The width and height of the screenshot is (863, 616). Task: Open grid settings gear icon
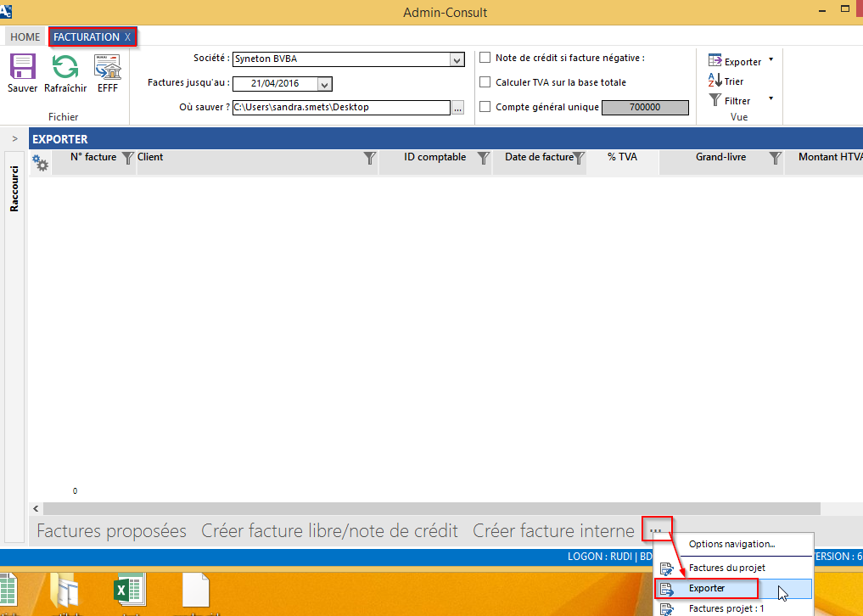click(x=40, y=161)
